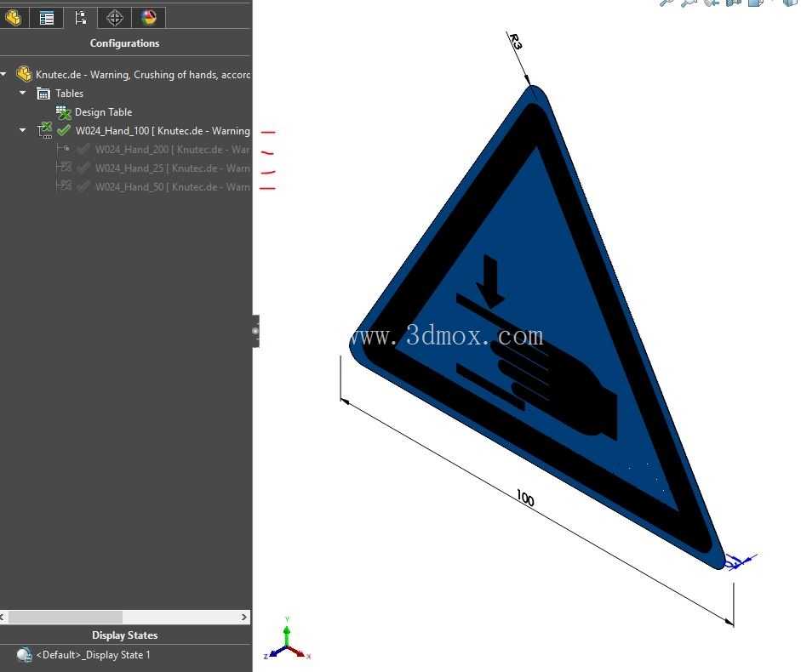This screenshot has width=801, height=672.
Task: Click the black down arrow on the sign
Action: coord(490,282)
